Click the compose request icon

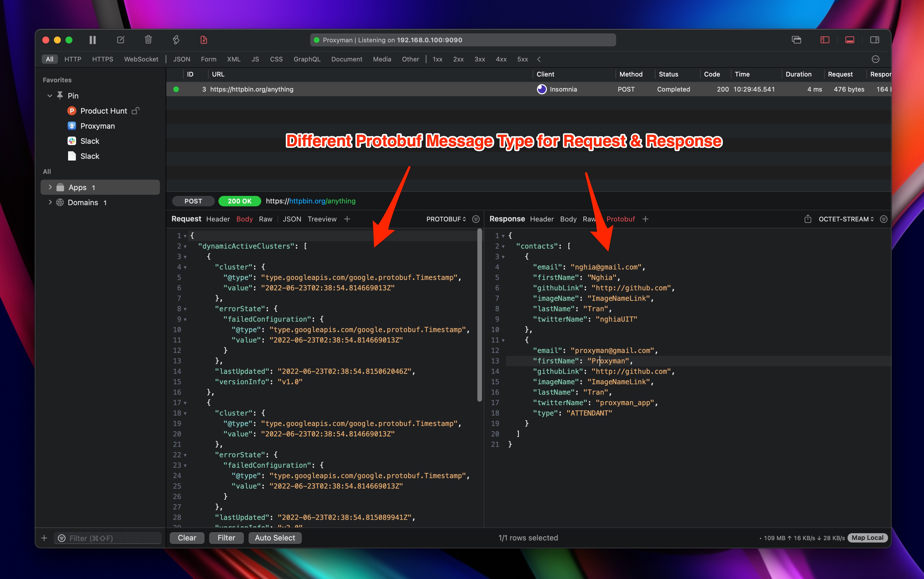[x=120, y=40]
